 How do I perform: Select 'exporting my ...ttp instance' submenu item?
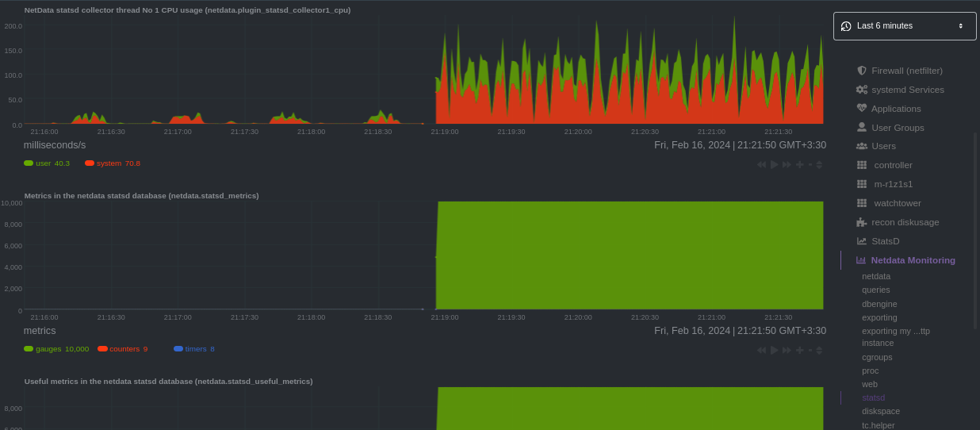(896, 337)
